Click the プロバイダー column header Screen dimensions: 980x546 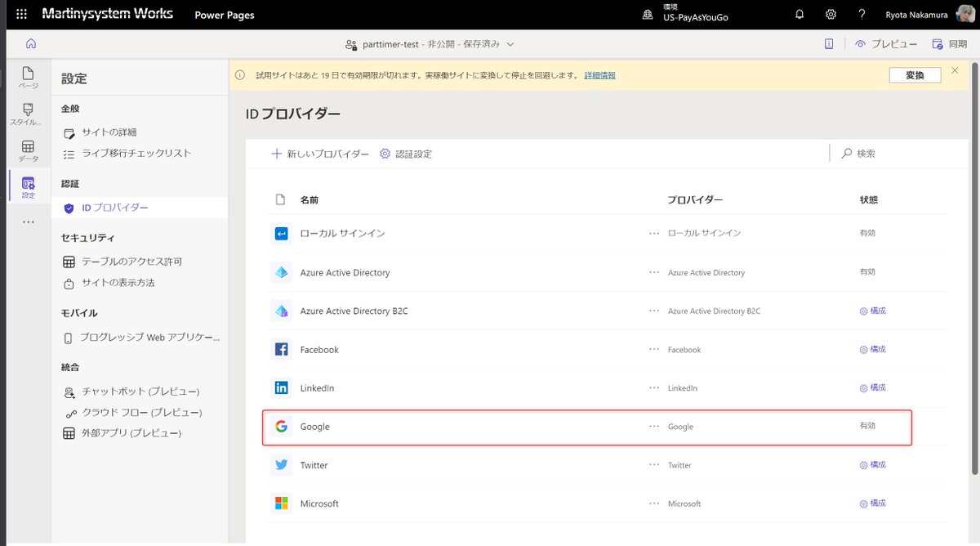(695, 199)
